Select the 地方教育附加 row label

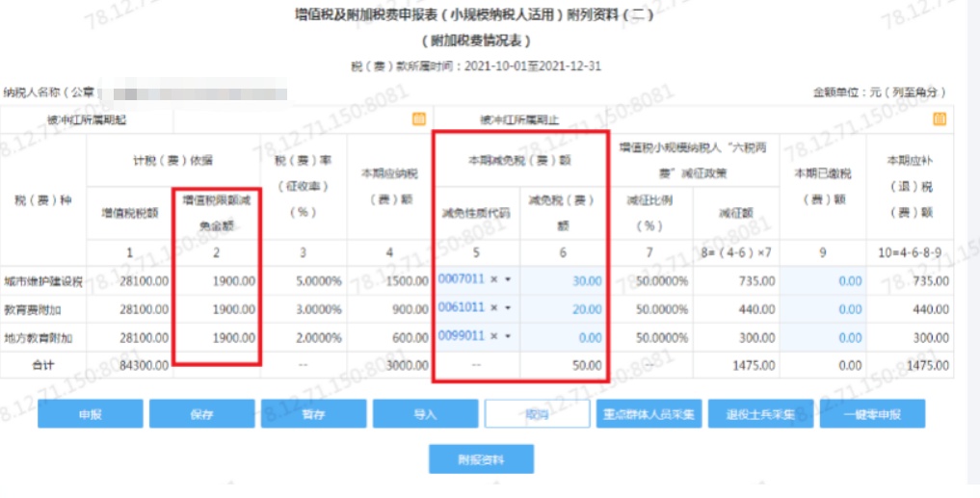tap(39, 338)
